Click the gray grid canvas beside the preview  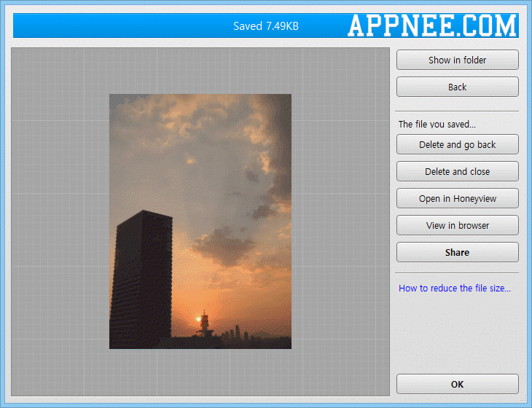[340, 221]
